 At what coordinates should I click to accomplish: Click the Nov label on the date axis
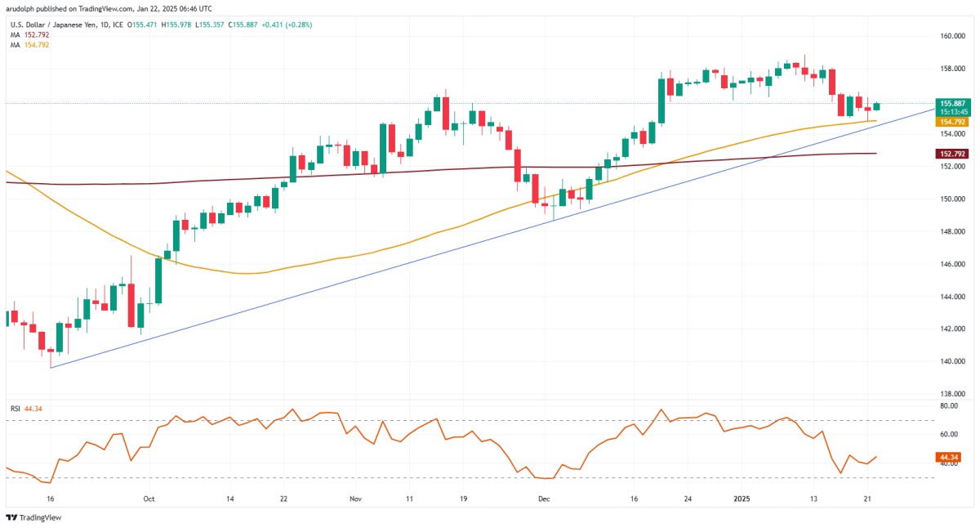[x=355, y=497]
